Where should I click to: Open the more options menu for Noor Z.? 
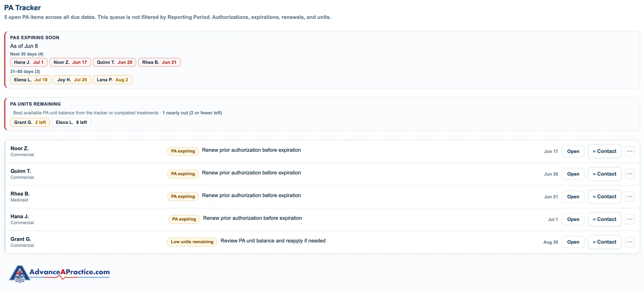pos(630,151)
